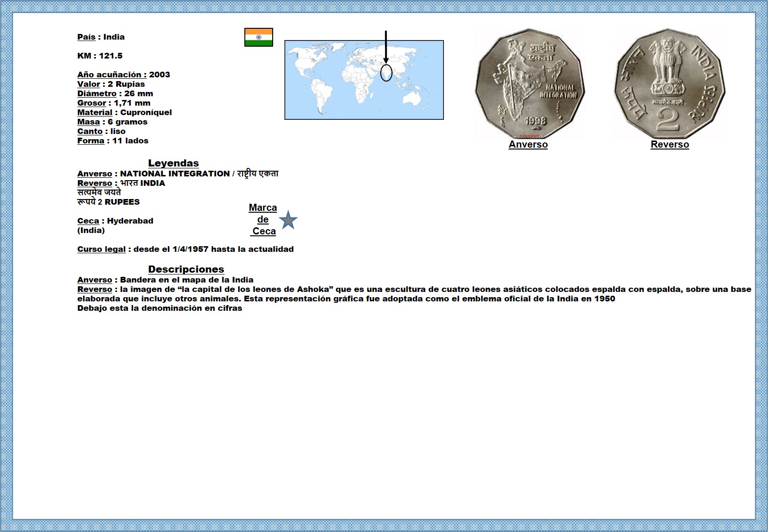Click the 'Diámetro : 26 mm' line
This screenshot has height=532, width=768.
(115, 93)
